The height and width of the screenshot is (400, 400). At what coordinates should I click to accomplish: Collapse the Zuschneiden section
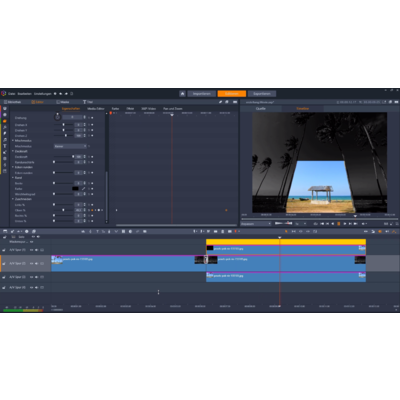tap(13, 199)
